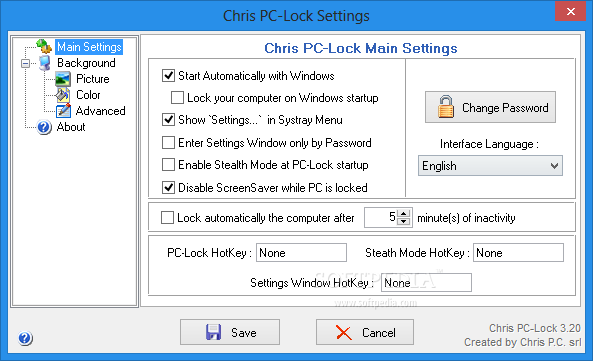Open the About page in tree
The height and width of the screenshot is (361, 593).
click(x=71, y=127)
